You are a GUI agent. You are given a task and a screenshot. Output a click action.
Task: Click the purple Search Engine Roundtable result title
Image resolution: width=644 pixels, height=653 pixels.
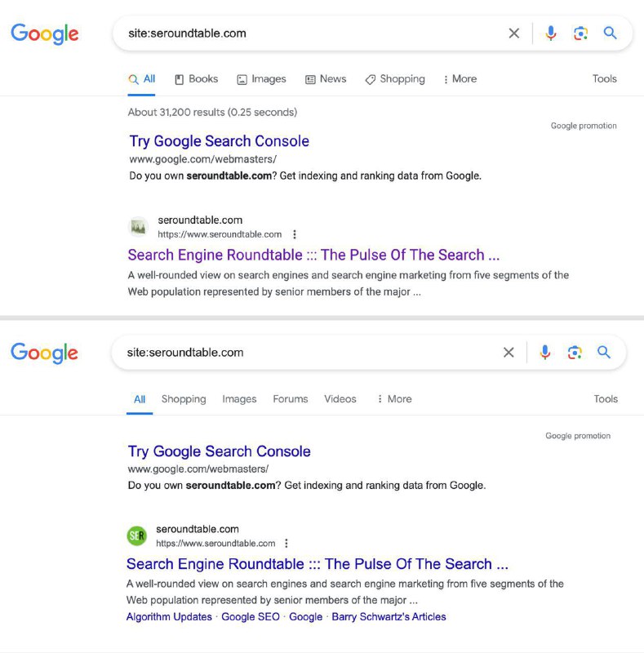(x=313, y=255)
